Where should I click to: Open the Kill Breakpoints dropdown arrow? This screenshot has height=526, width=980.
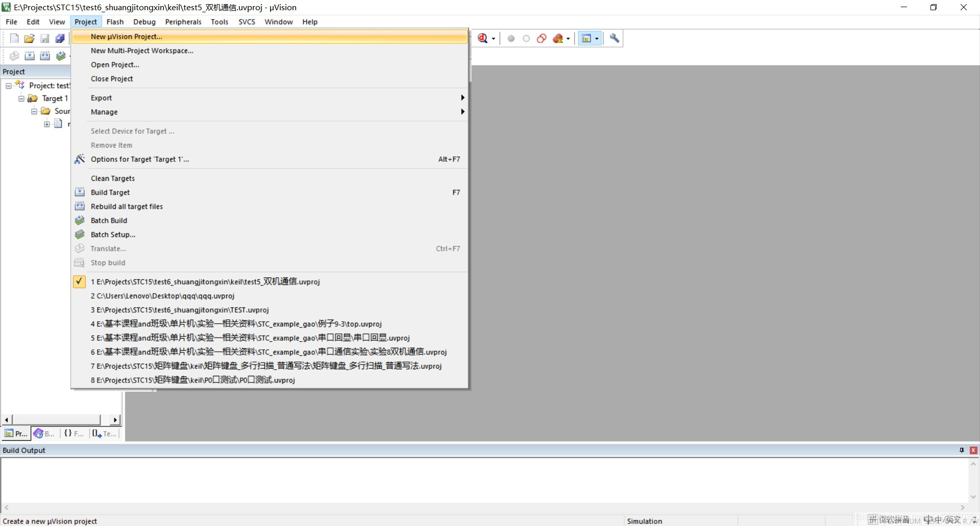568,39
